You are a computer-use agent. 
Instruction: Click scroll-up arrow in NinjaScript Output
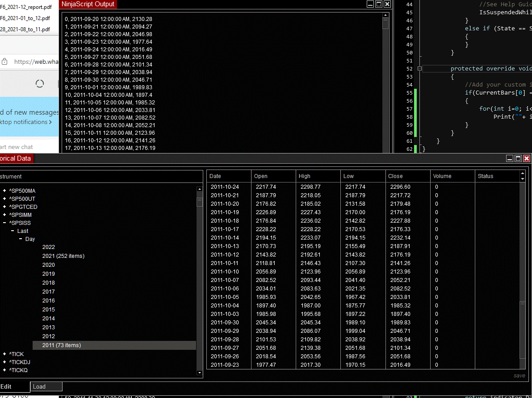coord(385,15)
